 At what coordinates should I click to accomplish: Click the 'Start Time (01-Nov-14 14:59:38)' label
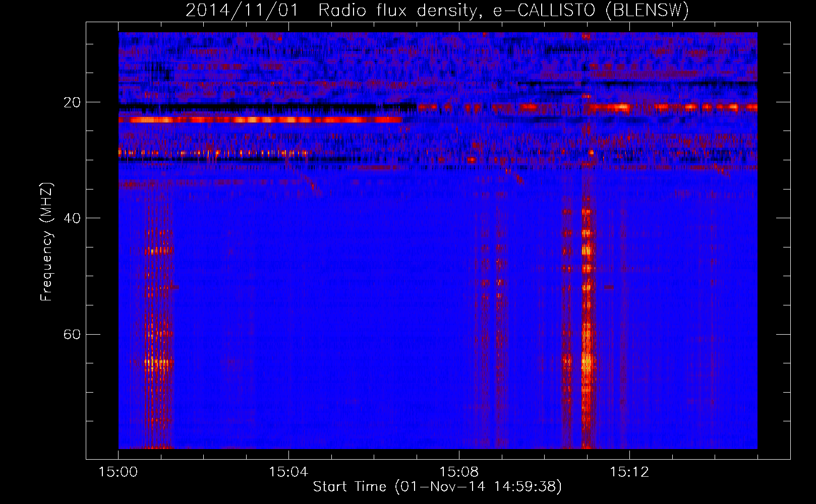click(437, 487)
